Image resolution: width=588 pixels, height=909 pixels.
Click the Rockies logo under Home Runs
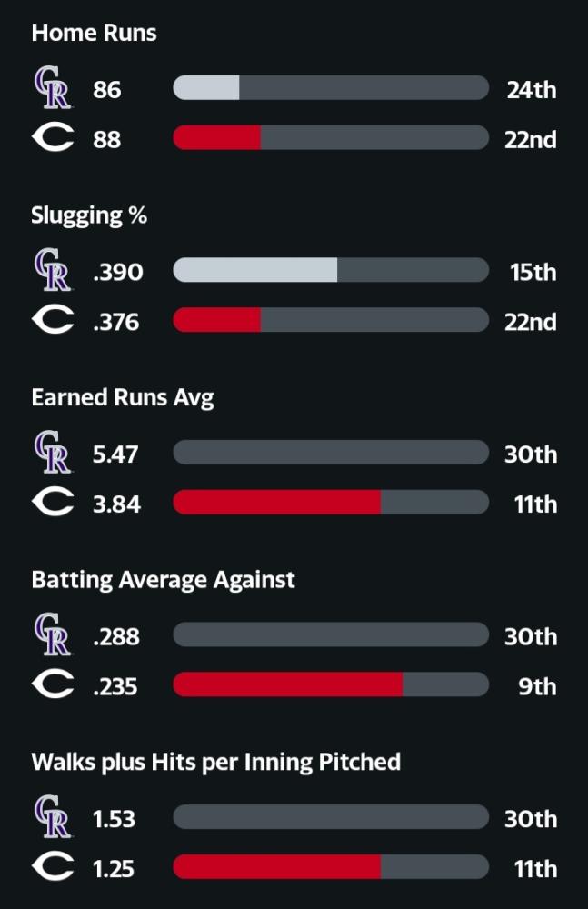52,87
